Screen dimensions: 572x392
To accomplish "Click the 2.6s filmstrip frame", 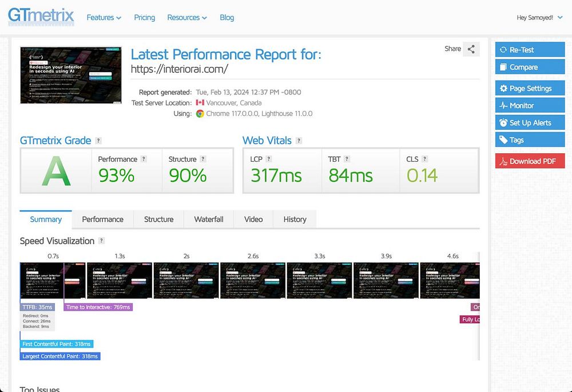I will 253,281.
